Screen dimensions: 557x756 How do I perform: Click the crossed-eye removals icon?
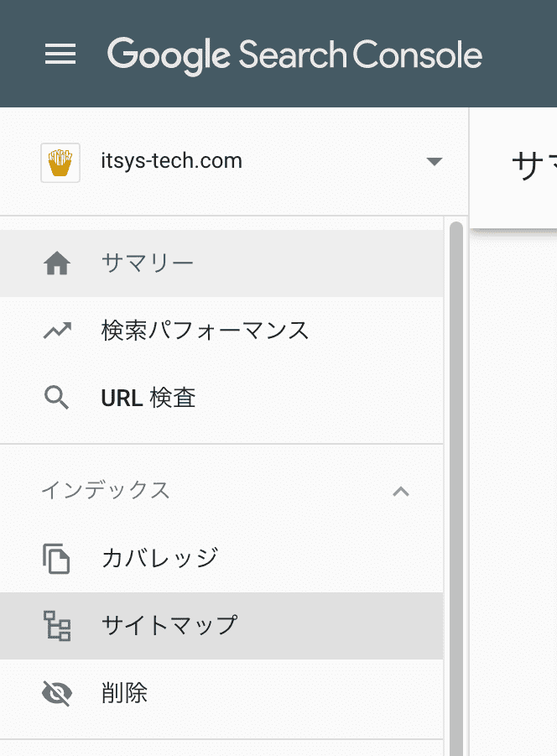point(57,693)
